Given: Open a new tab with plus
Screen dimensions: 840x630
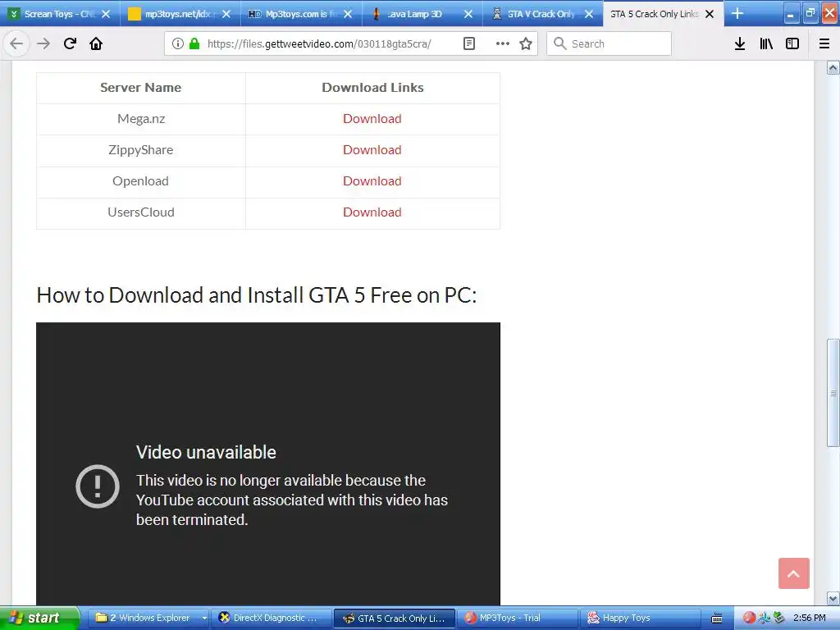Looking at the screenshot, I should [x=737, y=13].
